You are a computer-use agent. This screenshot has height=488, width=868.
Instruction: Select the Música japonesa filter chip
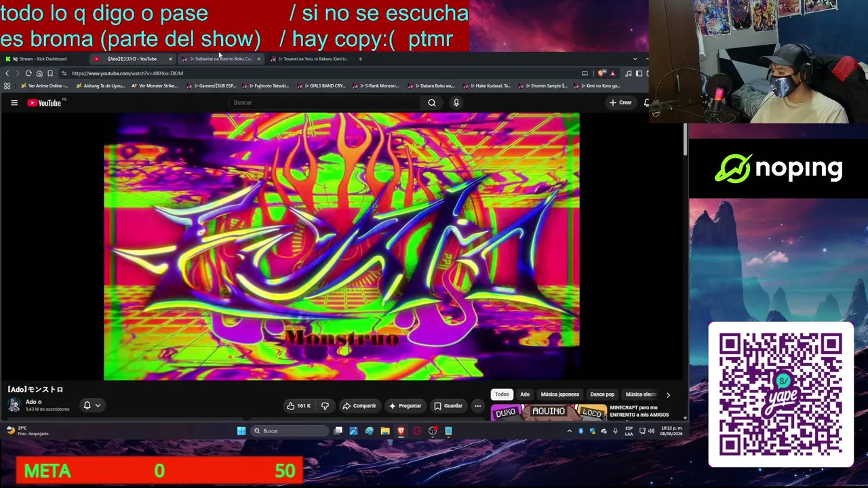(560, 394)
